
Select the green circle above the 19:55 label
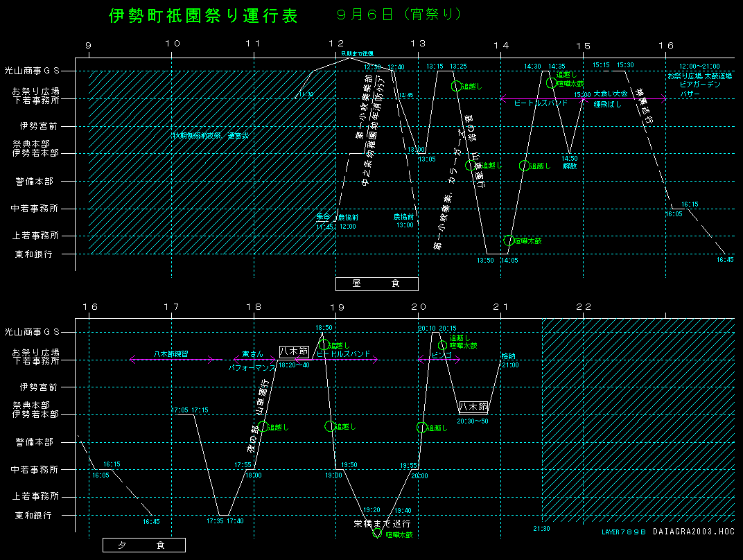pyautogui.click(x=421, y=428)
